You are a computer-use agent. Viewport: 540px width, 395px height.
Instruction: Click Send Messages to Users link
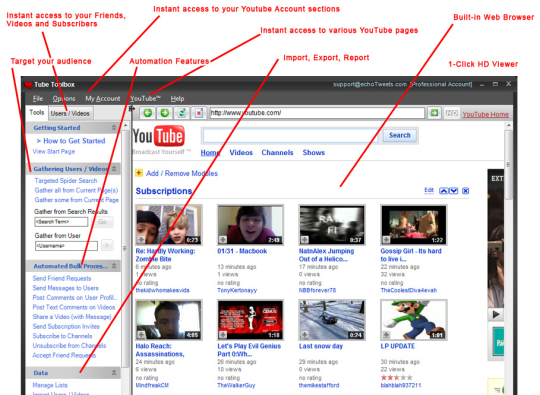(x=65, y=288)
